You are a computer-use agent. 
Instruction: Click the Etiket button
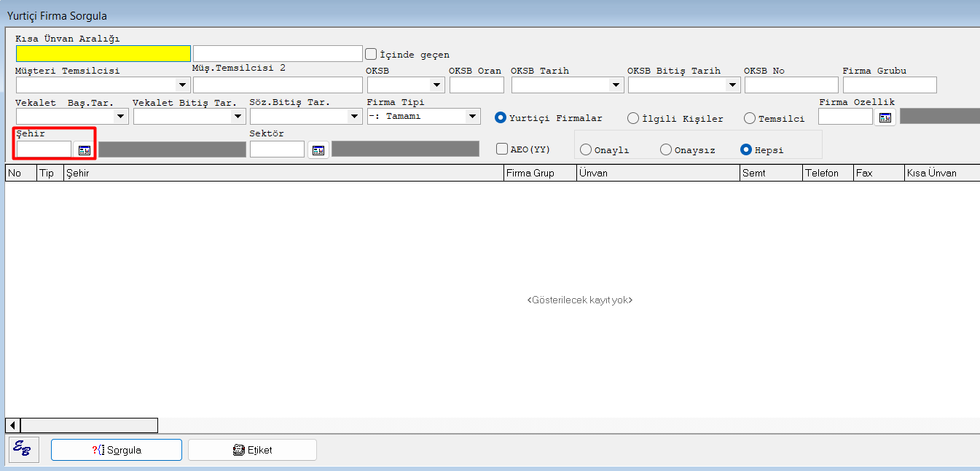pos(252,450)
